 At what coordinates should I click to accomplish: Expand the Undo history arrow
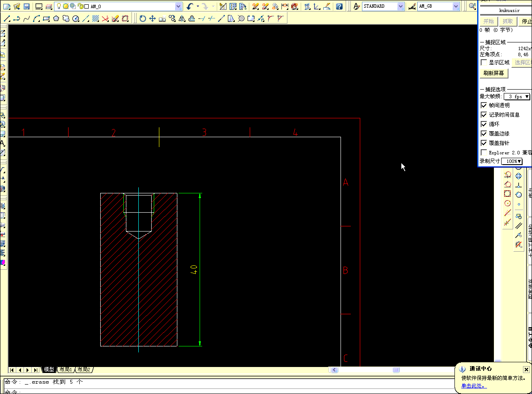pos(198,6)
